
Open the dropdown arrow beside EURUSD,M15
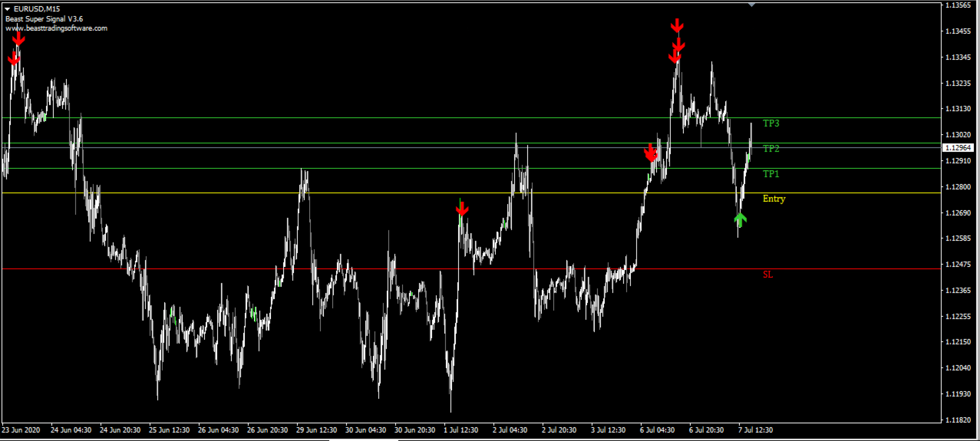[x=7, y=9]
